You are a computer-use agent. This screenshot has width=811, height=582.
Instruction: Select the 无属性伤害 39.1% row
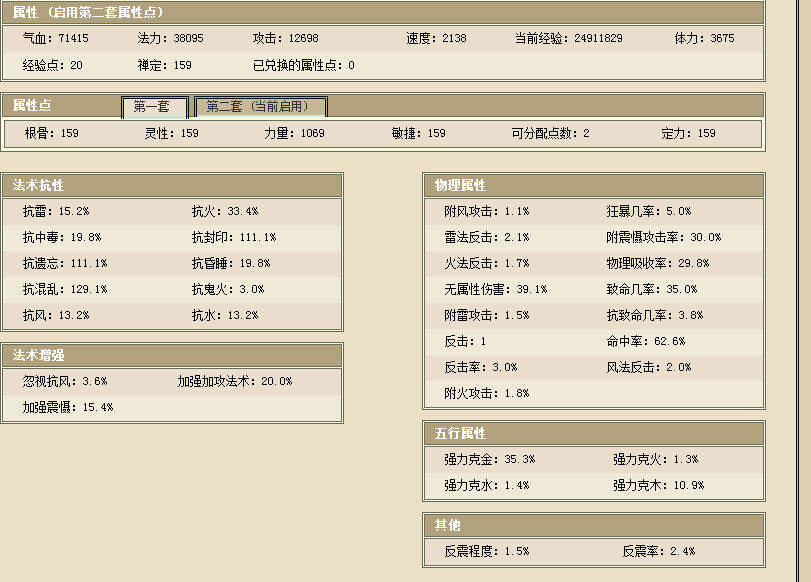(495, 289)
